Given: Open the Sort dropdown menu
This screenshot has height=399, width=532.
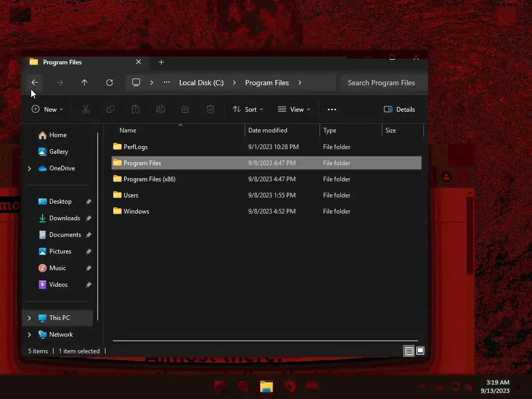Looking at the screenshot, I should click(248, 109).
